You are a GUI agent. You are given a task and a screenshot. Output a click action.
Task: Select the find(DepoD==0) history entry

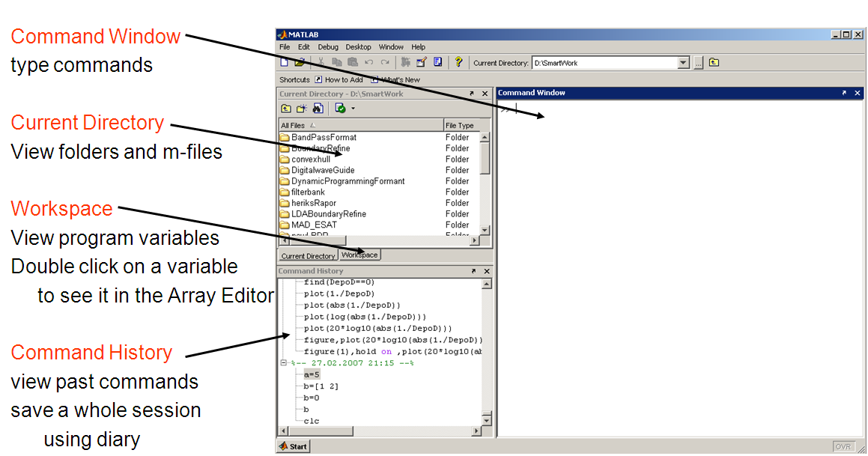(339, 282)
